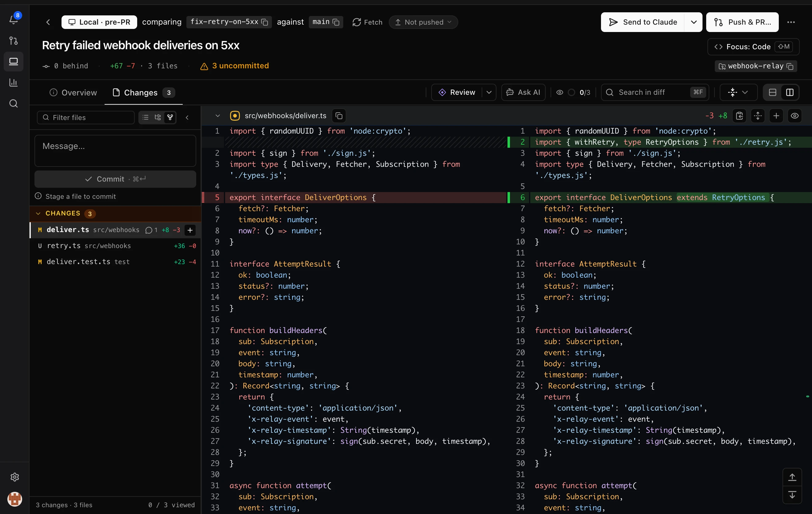Click the paste-back icon in deliver.ts header
This screenshot has width=812, height=514.
739,116
